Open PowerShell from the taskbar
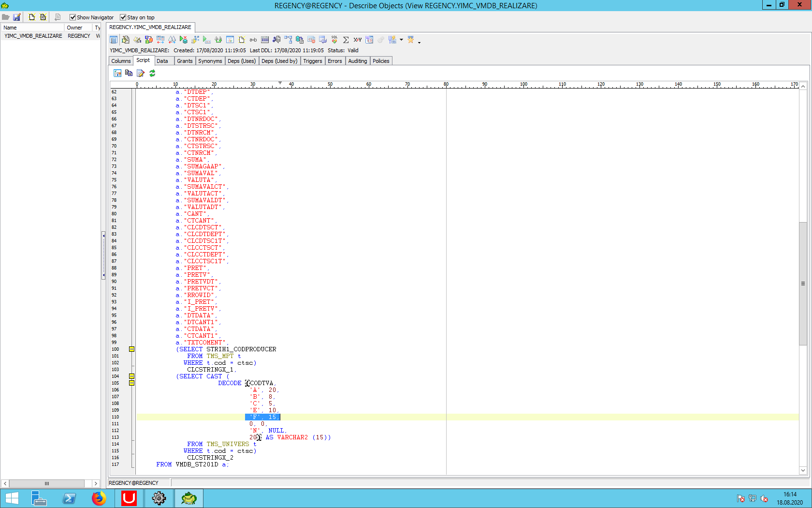812x508 pixels. [69, 498]
